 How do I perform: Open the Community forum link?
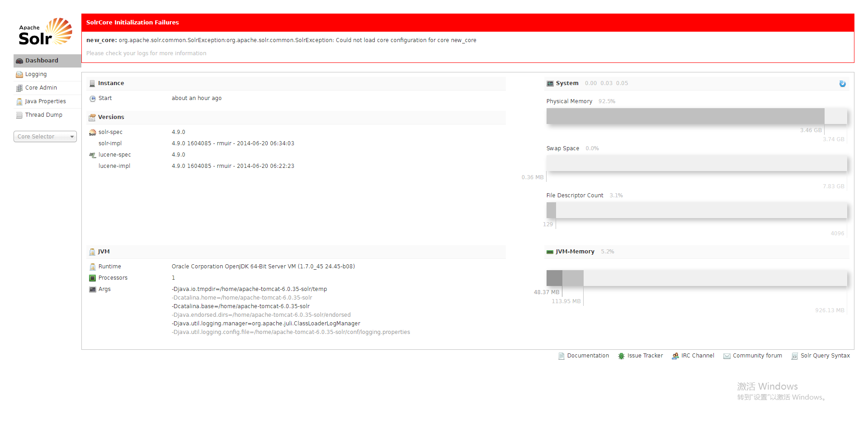[757, 356]
